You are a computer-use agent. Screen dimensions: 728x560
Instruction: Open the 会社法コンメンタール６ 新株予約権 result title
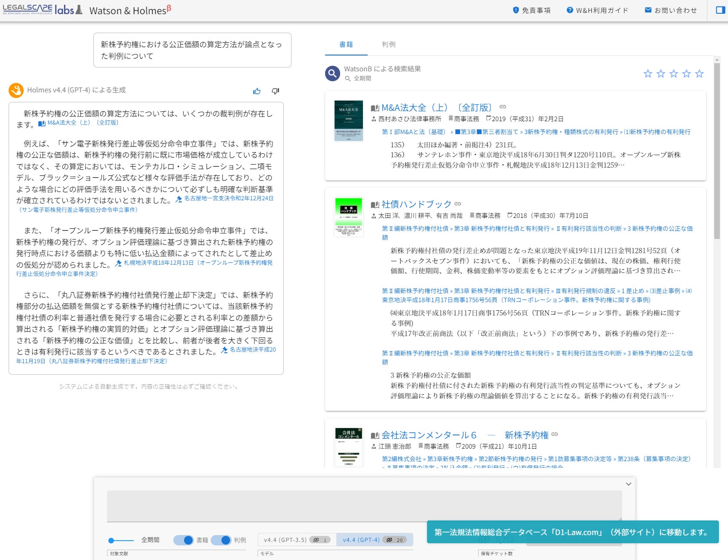pos(465,435)
